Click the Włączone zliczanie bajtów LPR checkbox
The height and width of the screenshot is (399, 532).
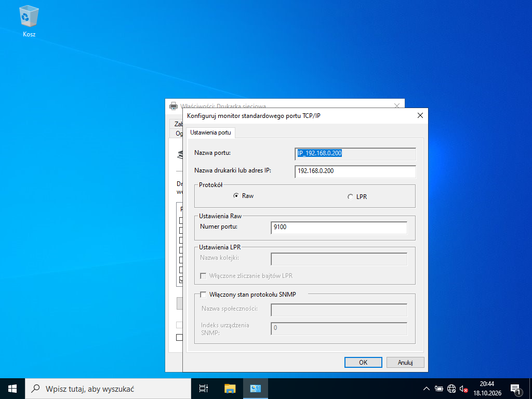[x=203, y=276]
